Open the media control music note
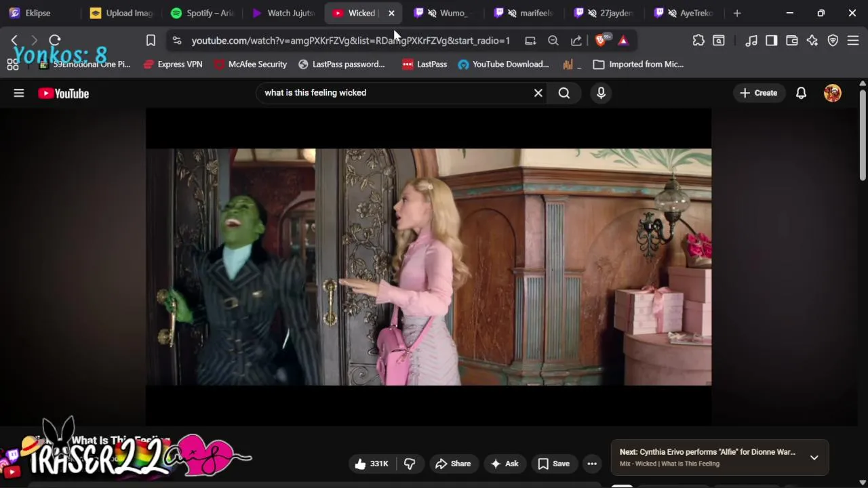 coord(751,41)
